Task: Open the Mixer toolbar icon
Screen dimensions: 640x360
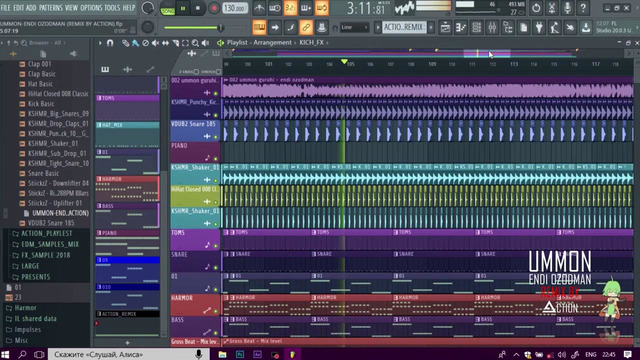Action: pyautogui.click(x=492, y=27)
